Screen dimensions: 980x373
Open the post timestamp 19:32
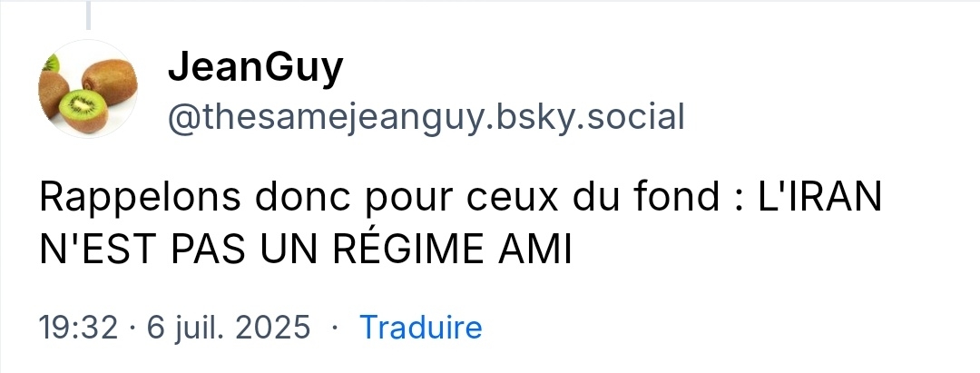[x=78, y=327]
